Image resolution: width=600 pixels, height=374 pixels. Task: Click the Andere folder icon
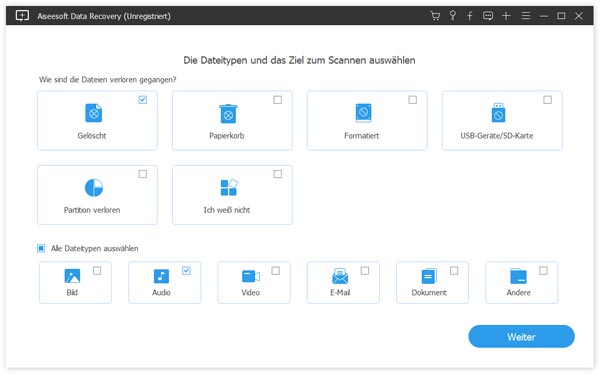click(x=518, y=276)
